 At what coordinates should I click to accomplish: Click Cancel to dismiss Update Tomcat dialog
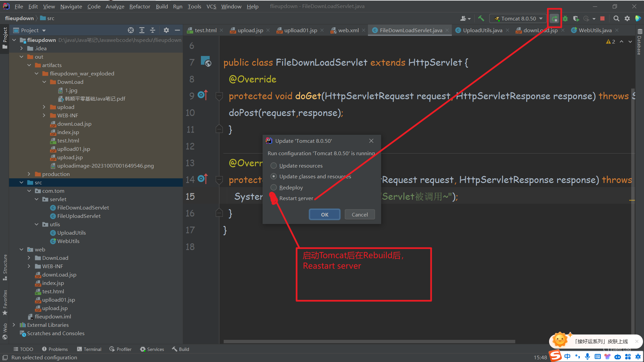[360, 215]
